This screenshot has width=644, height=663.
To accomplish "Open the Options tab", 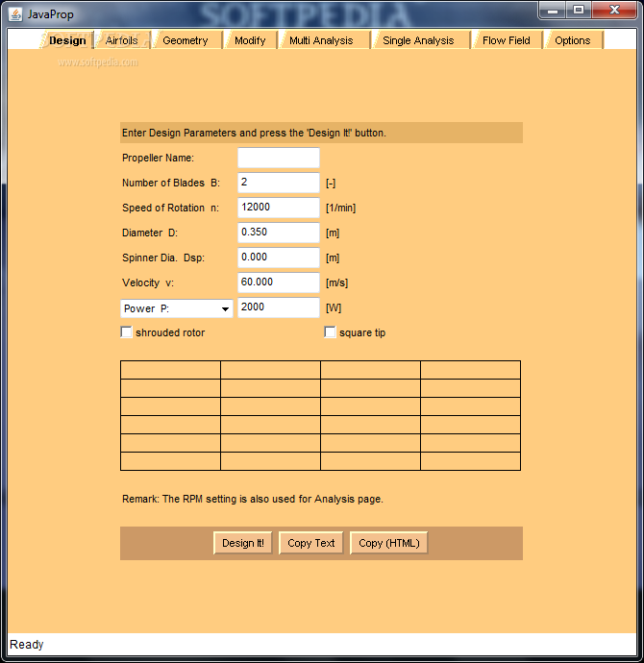I will [573, 40].
